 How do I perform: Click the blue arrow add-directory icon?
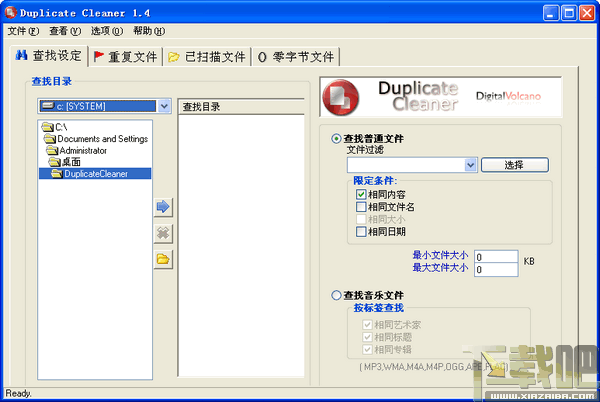pyautogui.click(x=163, y=207)
